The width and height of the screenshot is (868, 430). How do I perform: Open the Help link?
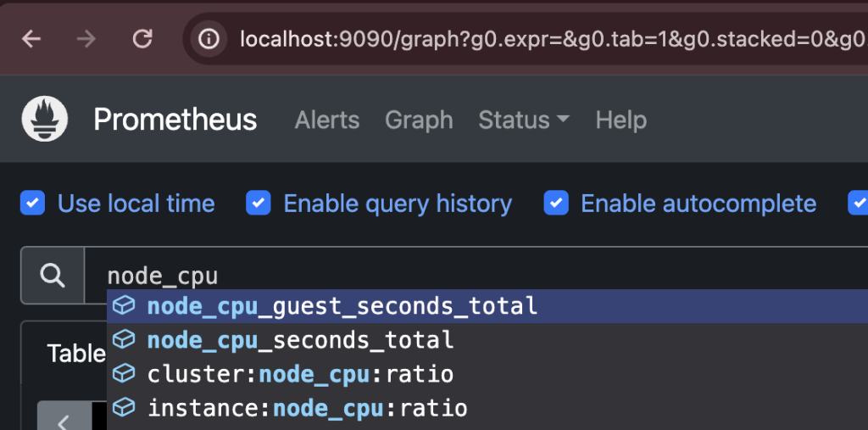point(620,120)
